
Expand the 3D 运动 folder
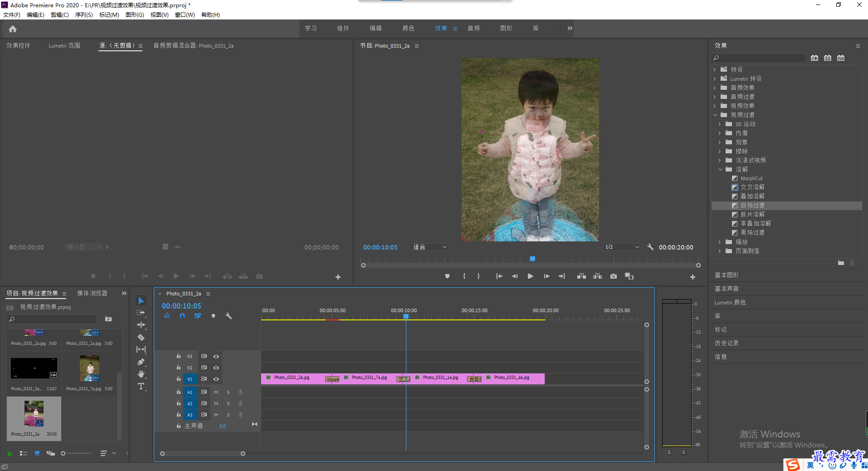tap(720, 124)
